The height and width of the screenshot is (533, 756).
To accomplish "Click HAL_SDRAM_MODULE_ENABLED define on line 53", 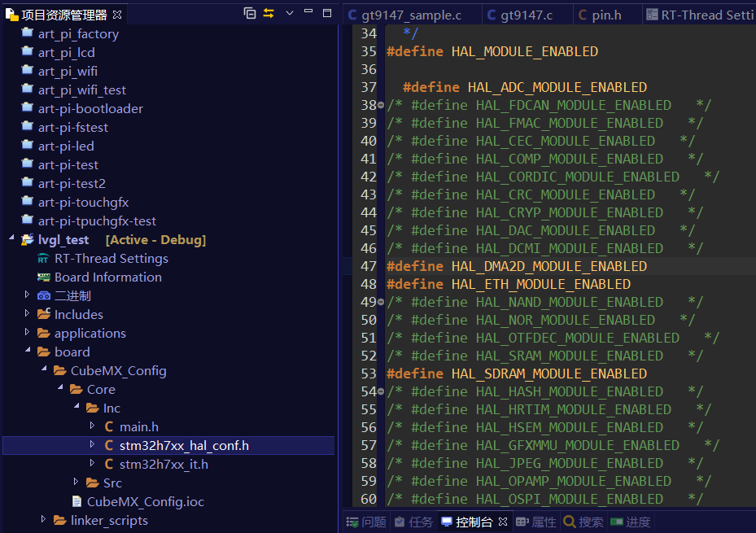I will [549, 374].
